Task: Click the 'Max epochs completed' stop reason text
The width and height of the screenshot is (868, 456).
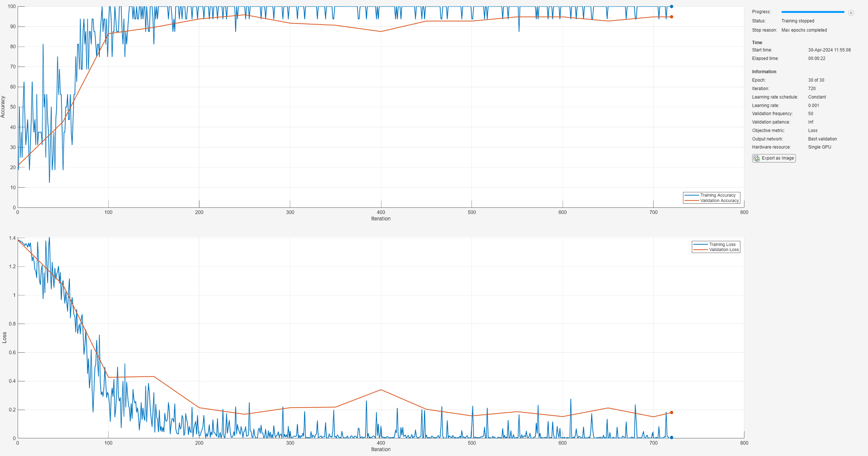Action: (804, 30)
